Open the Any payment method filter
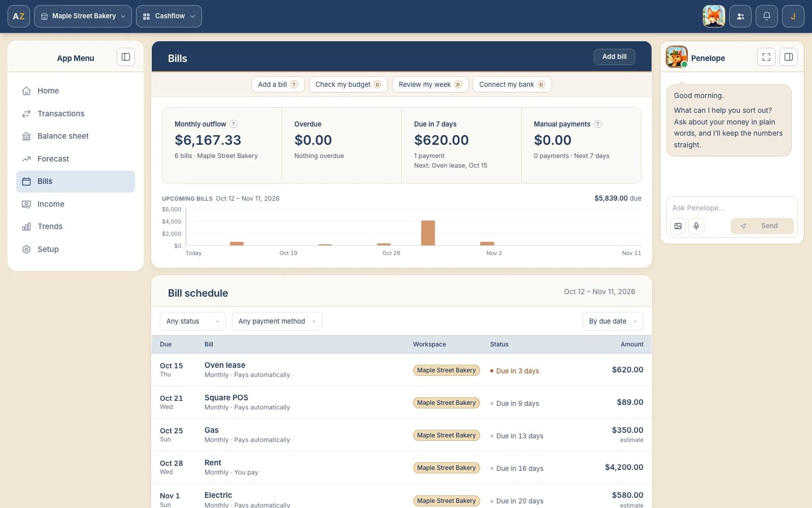 277,321
